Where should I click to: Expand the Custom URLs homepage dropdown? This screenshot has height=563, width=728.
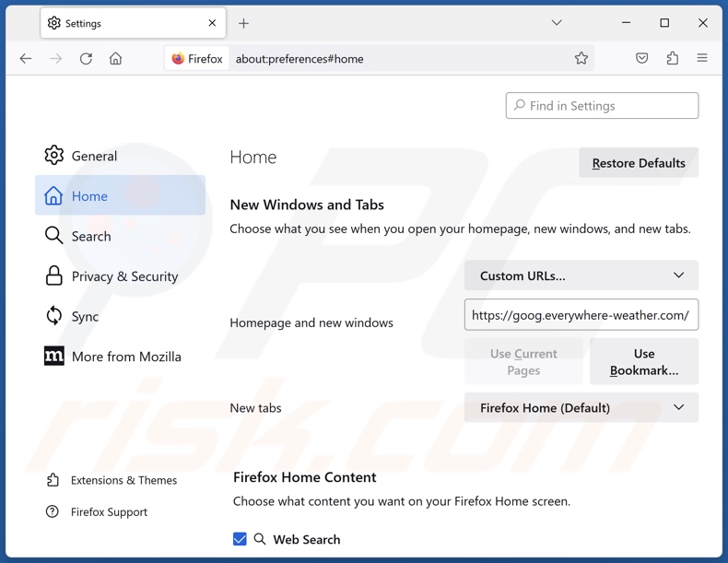click(581, 276)
